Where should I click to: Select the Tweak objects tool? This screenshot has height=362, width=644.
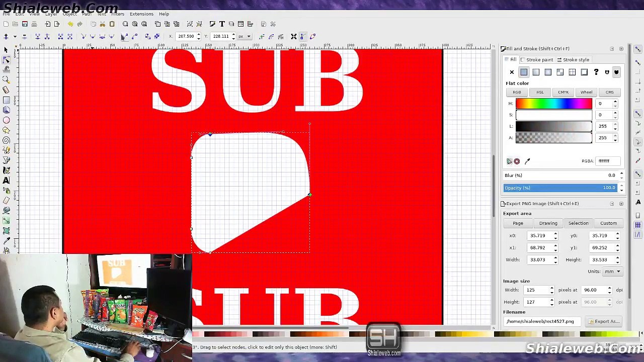pyautogui.click(x=6, y=70)
